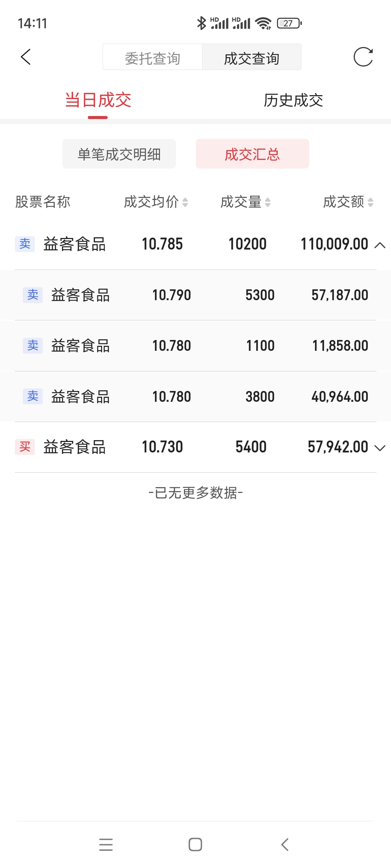Open sell detail with 5300 volume
Viewport: 391px width, 868px height.
tap(195, 295)
